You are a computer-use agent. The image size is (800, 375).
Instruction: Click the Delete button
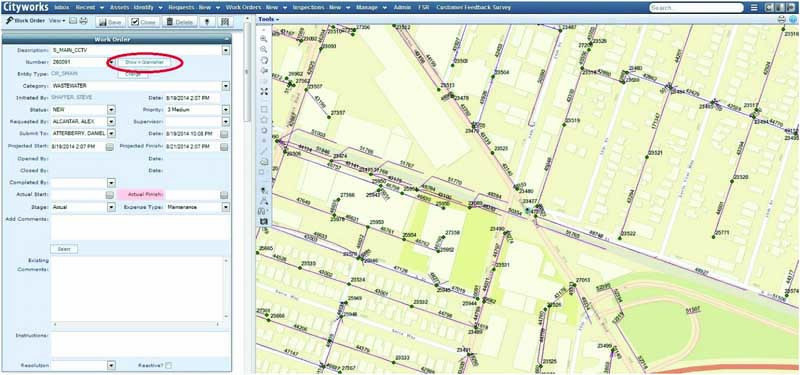click(x=180, y=22)
